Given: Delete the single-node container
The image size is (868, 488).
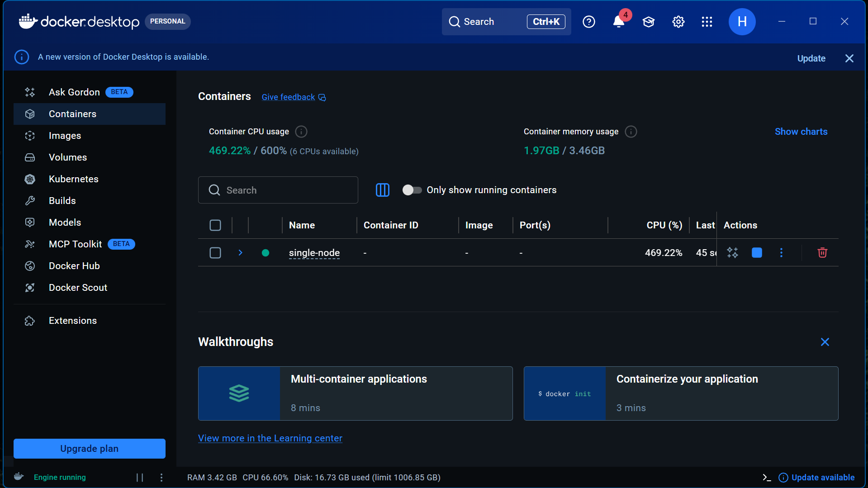Looking at the screenshot, I should 822,253.
